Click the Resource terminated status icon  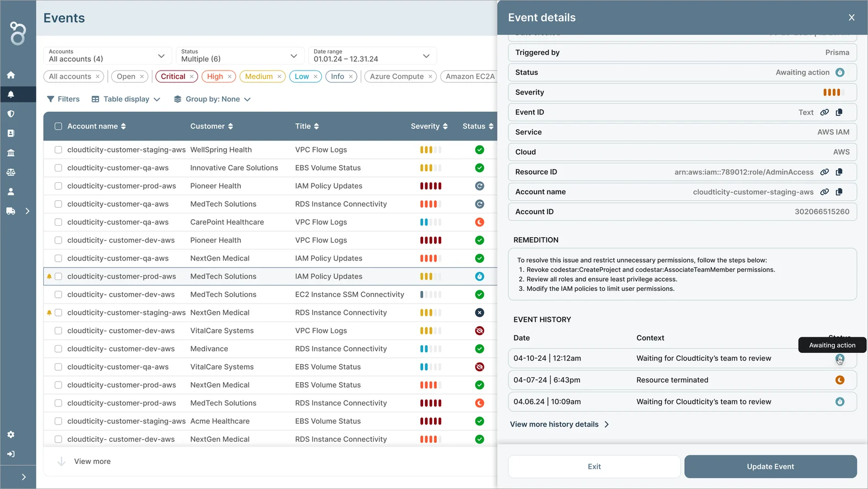pyautogui.click(x=840, y=380)
